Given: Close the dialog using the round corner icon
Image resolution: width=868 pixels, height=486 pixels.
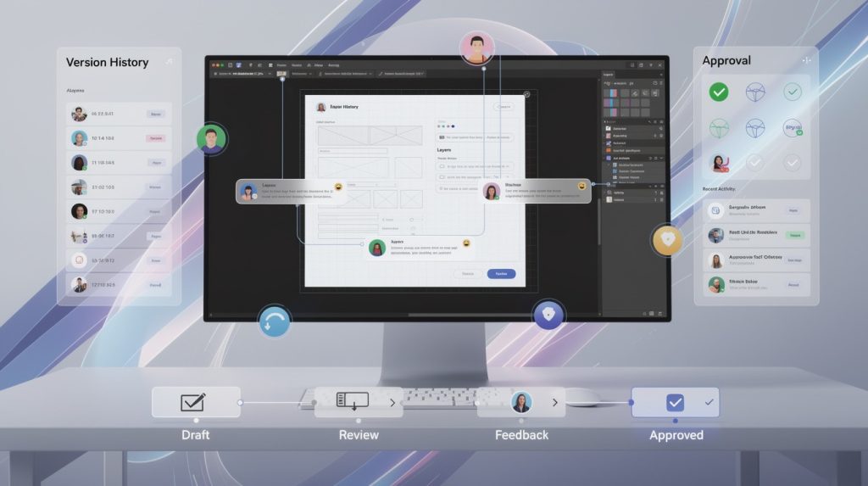Looking at the screenshot, I should coord(527,94).
